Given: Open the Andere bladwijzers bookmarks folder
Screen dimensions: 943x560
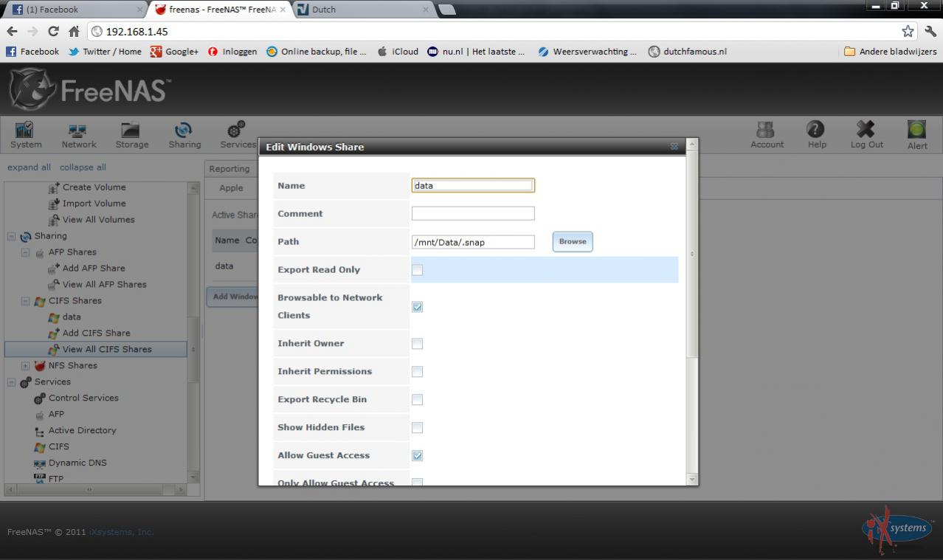Looking at the screenshot, I should point(891,52).
